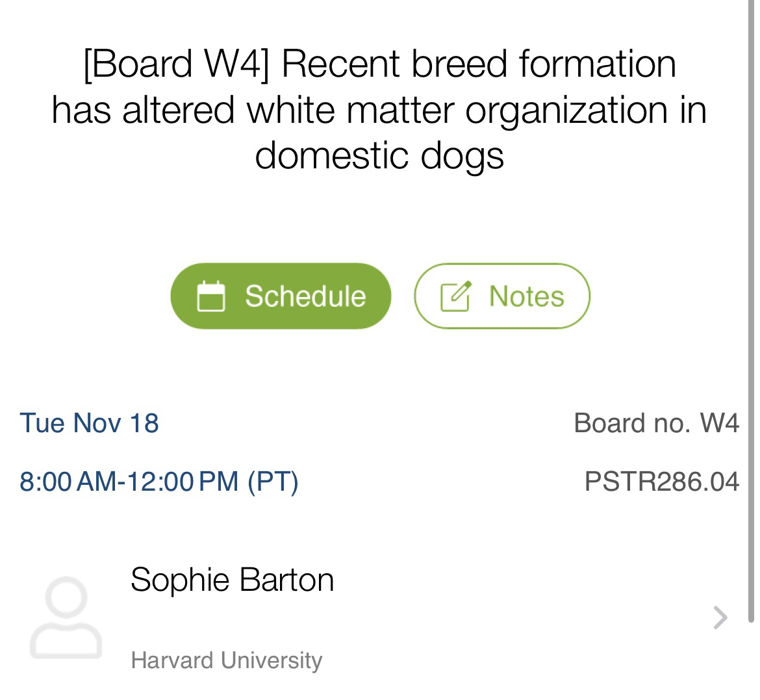
Task: Click "domestic dogs" in the poster title
Action: pyautogui.click(x=379, y=155)
